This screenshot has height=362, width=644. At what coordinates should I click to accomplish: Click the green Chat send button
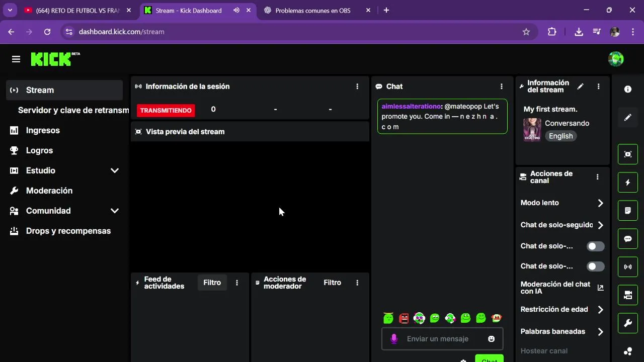point(489,358)
